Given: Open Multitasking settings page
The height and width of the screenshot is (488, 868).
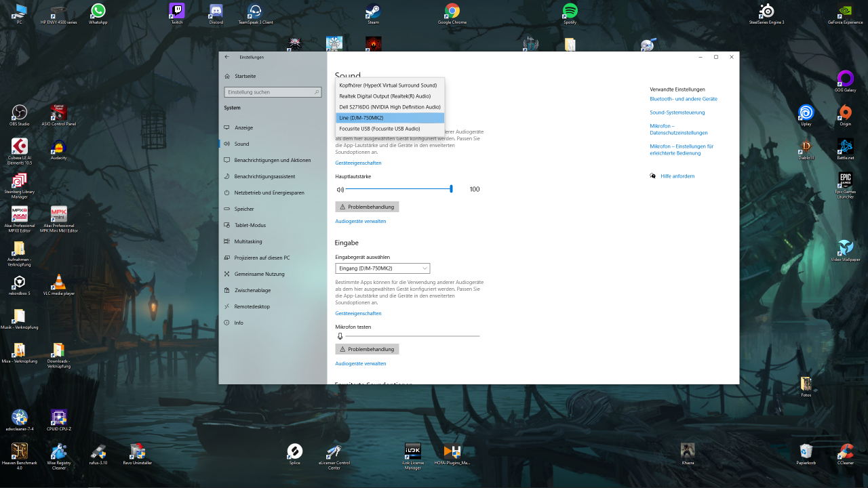Looking at the screenshot, I should click(273, 241).
